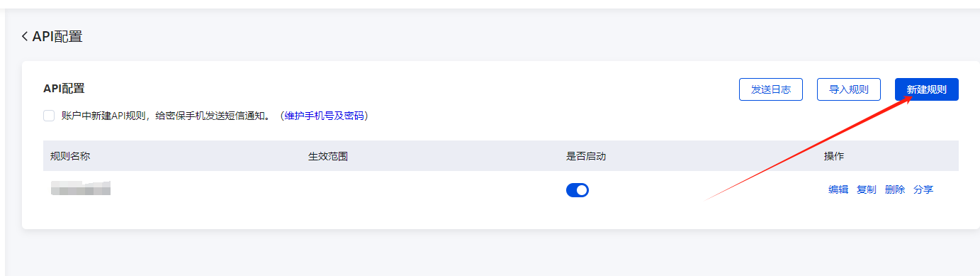The image size is (980, 276).
Task: Share the rule via 分享
Action: 923,189
